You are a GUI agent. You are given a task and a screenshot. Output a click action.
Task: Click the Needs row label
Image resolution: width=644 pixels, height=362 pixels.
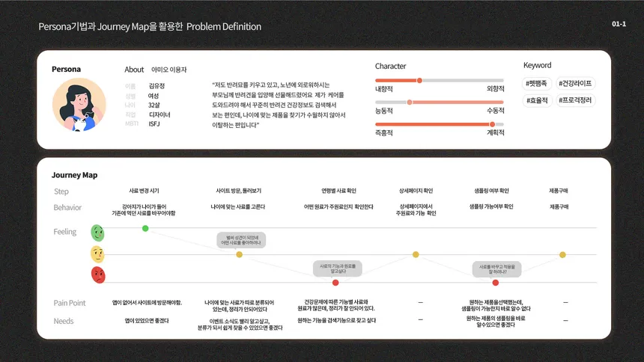(63, 321)
